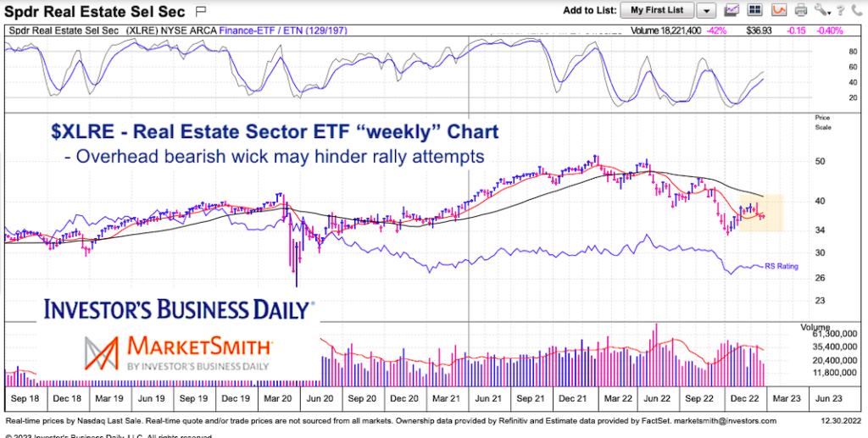Switch to the multi-chart grid view icon
The height and width of the screenshot is (438, 868).
[x=754, y=10]
